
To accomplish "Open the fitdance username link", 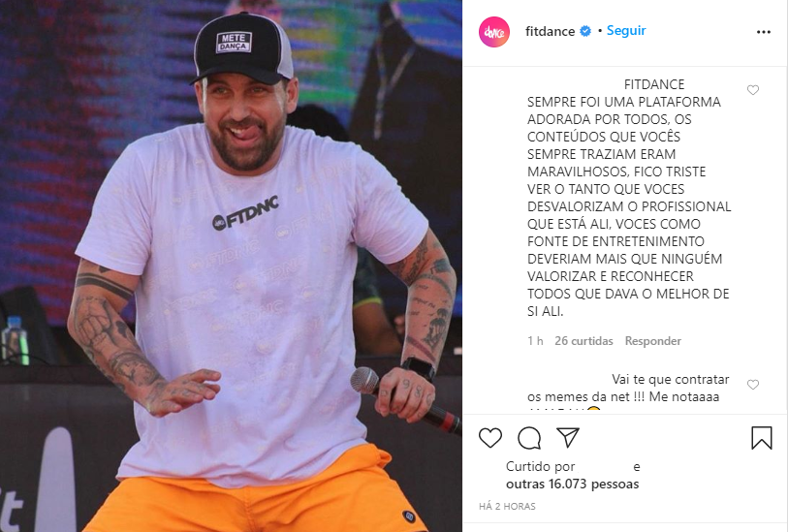I will [x=550, y=31].
